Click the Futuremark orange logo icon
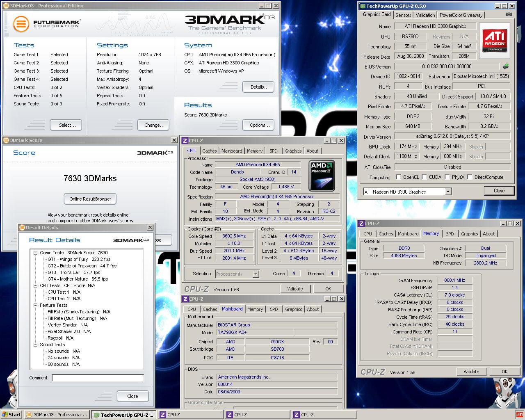 (21, 24)
